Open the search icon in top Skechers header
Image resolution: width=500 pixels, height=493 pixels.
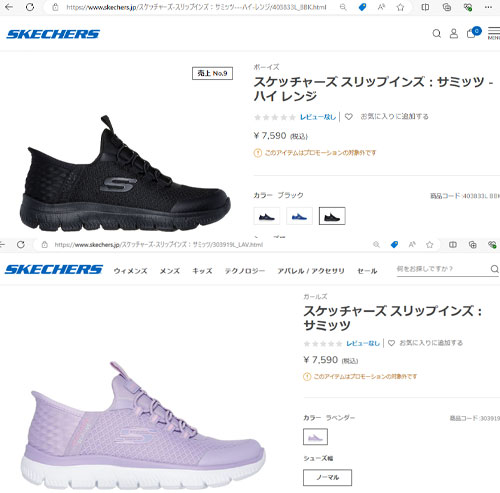coord(436,34)
